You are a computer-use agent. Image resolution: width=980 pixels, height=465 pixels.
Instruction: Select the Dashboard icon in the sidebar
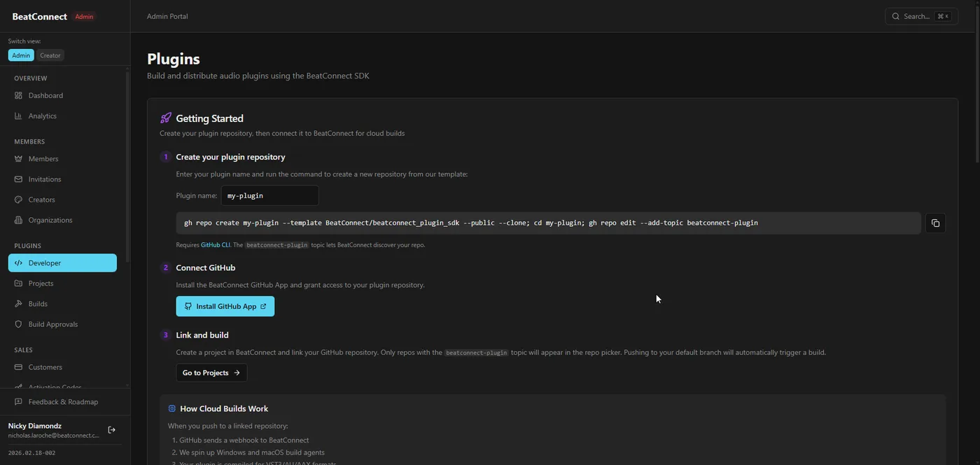[x=18, y=96]
